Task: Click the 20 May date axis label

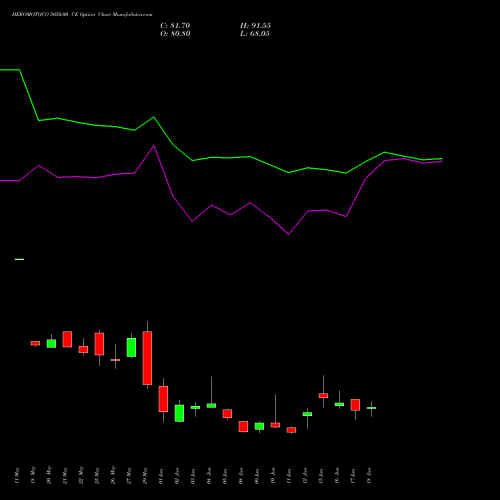Action: (x=49, y=476)
